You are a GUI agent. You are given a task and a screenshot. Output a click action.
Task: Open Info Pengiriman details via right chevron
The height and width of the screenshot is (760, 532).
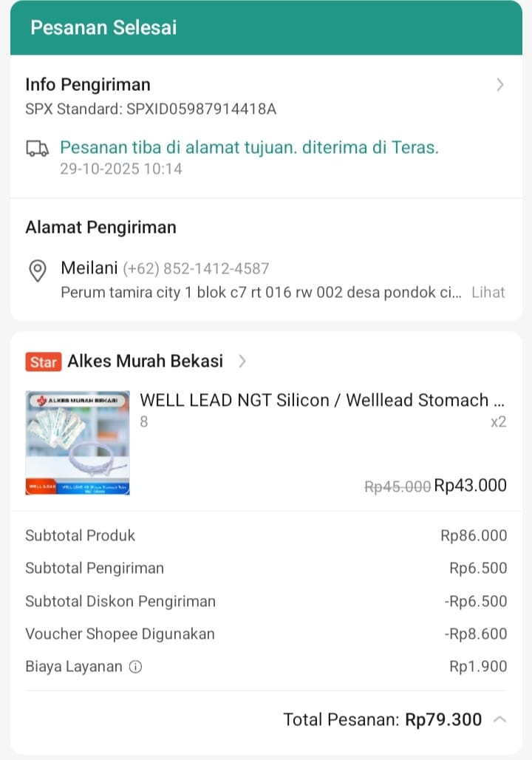[500, 85]
